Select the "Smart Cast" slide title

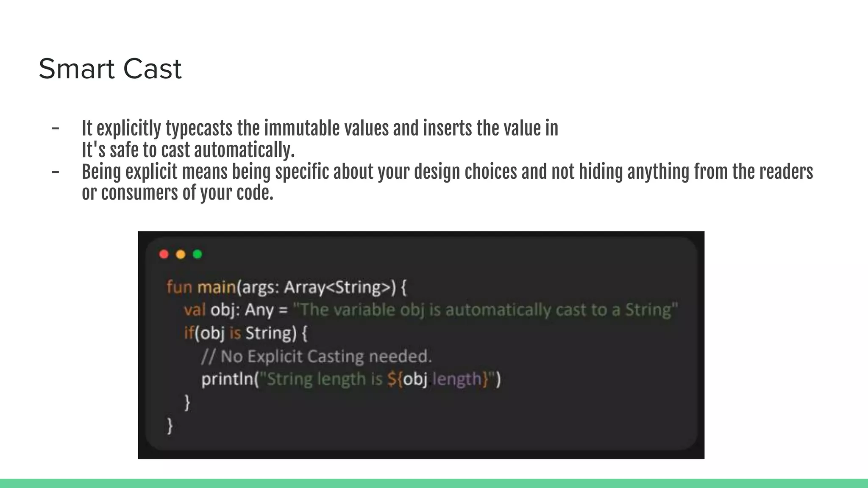click(x=110, y=69)
